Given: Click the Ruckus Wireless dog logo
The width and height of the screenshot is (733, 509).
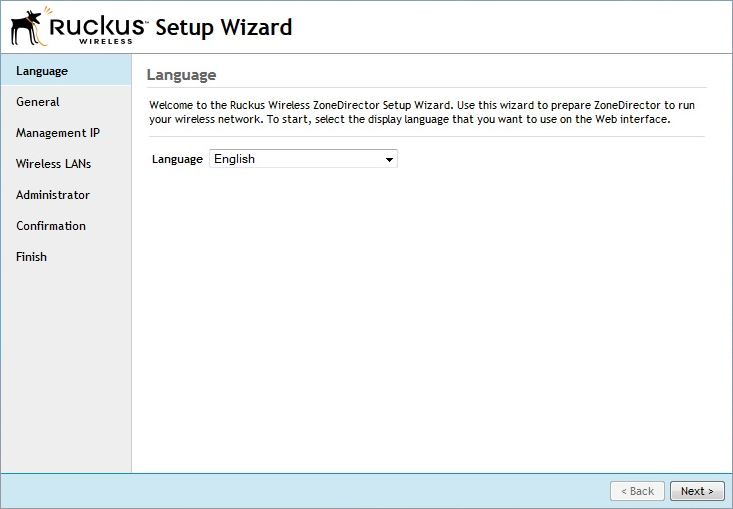Looking at the screenshot, I should click(77, 26).
